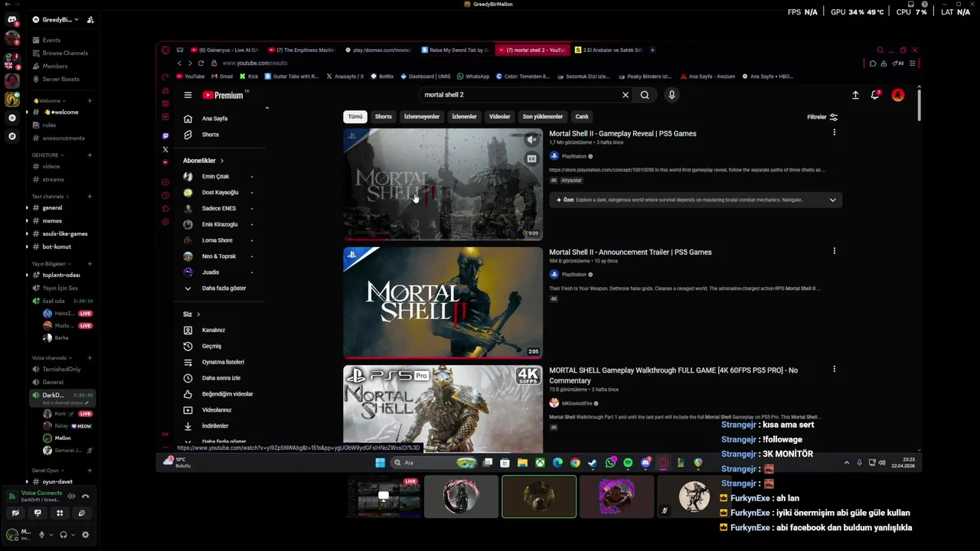Toggle Discord headphone deafen
Screen dimensions: 980x551
tap(64, 535)
